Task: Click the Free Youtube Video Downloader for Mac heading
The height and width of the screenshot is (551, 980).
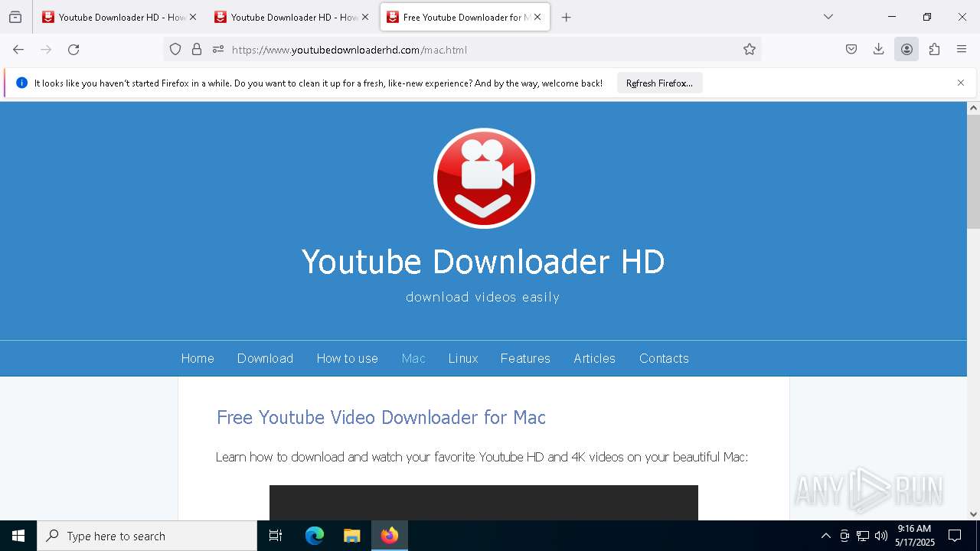Action: click(x=381, y=417)
